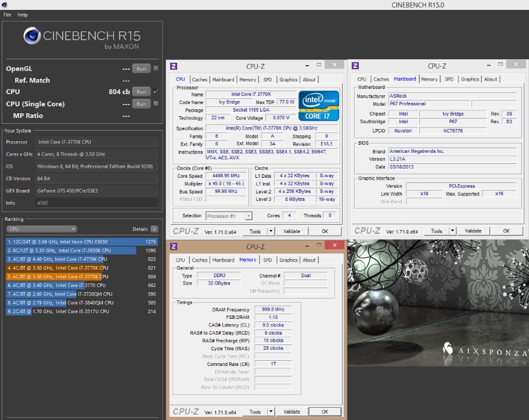Screen dimensions: 529x420
Task: Click the Processor field Intel Core i7-3770K CPU
Action: tap(96, 142)
